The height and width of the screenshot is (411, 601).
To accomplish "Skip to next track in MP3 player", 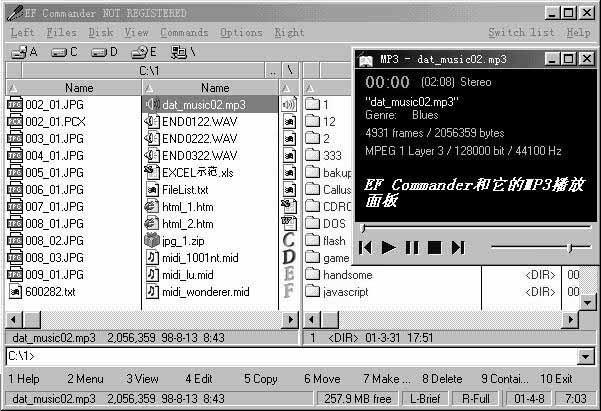I will coord(457,247).
